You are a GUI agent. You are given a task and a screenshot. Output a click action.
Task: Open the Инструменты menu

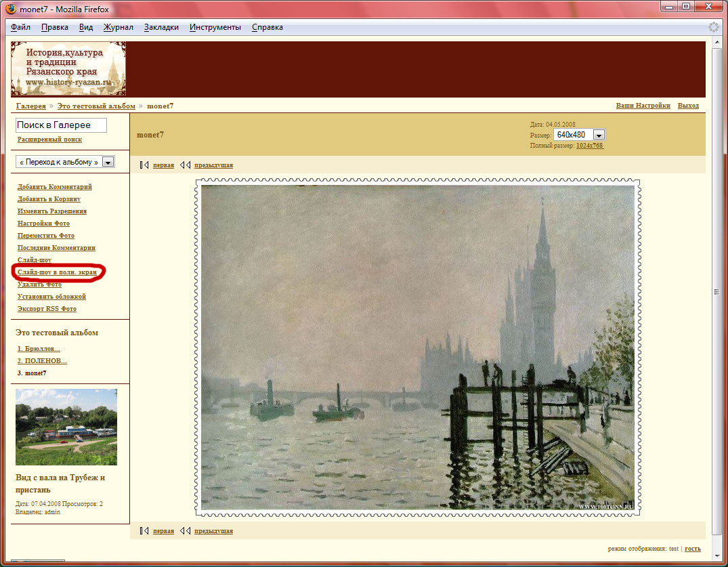[215, 27]
